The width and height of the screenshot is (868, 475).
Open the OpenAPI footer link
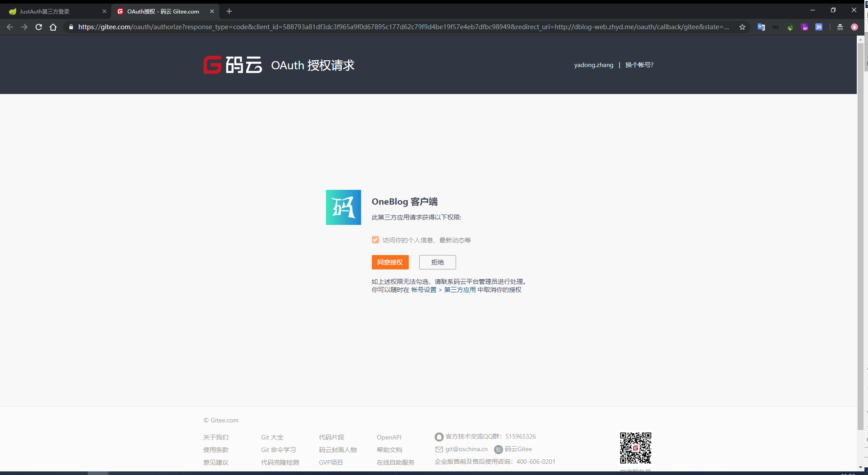click(x=389, y=437)
